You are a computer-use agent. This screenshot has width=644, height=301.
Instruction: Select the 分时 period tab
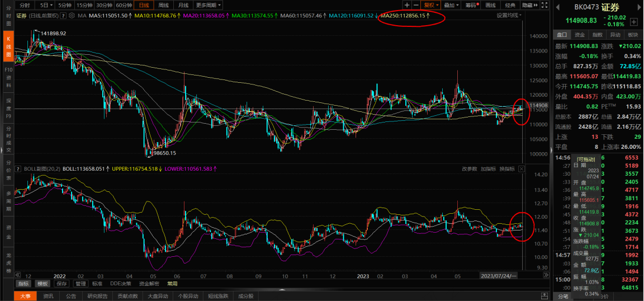[25, 6]
